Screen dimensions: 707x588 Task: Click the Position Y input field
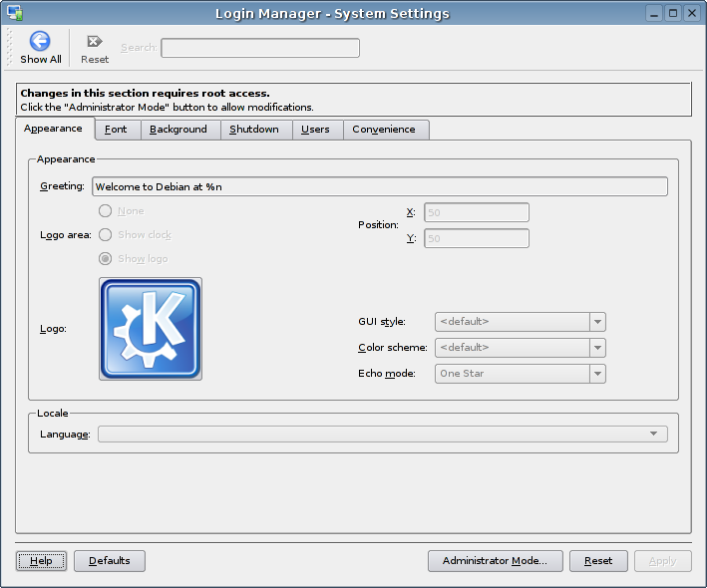[477, 238]
